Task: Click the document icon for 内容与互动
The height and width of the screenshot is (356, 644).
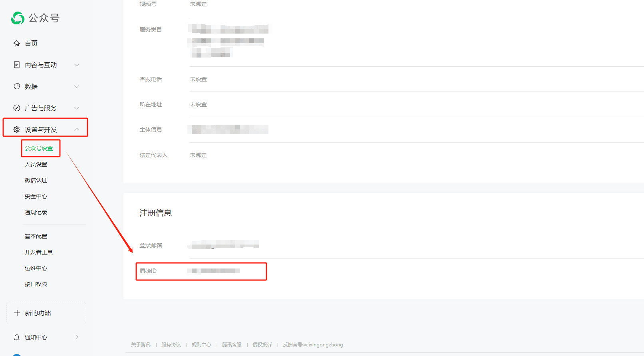Action: coord(17,65)
